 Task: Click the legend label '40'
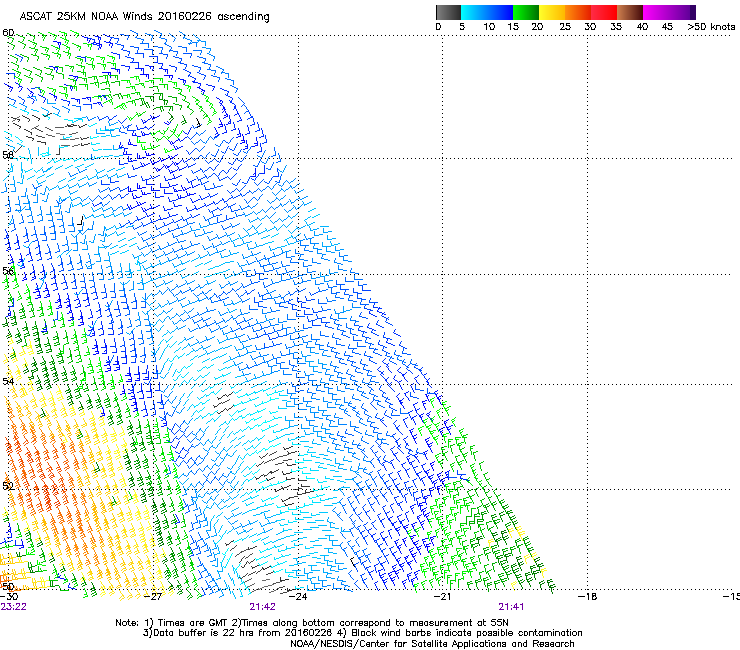642,27
